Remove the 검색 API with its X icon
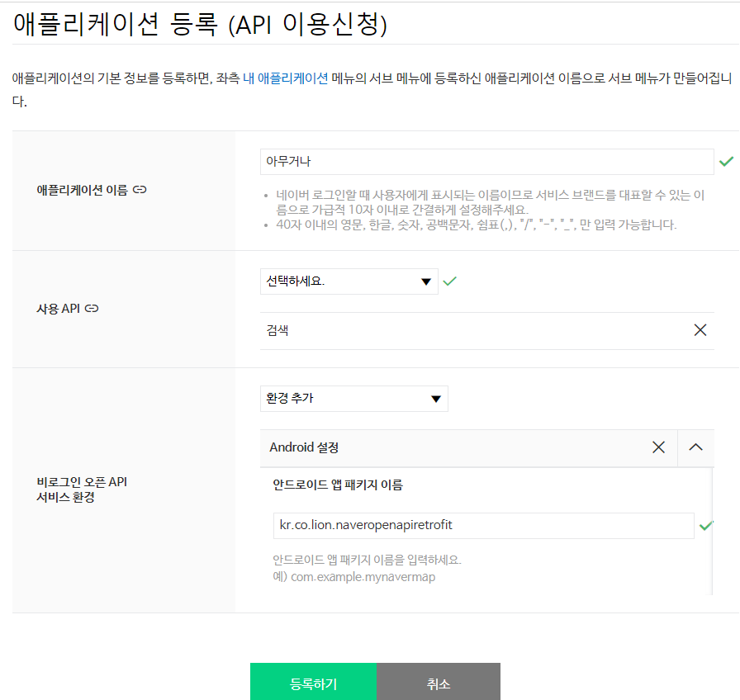740x700 pixels. (x=700, y=330)
